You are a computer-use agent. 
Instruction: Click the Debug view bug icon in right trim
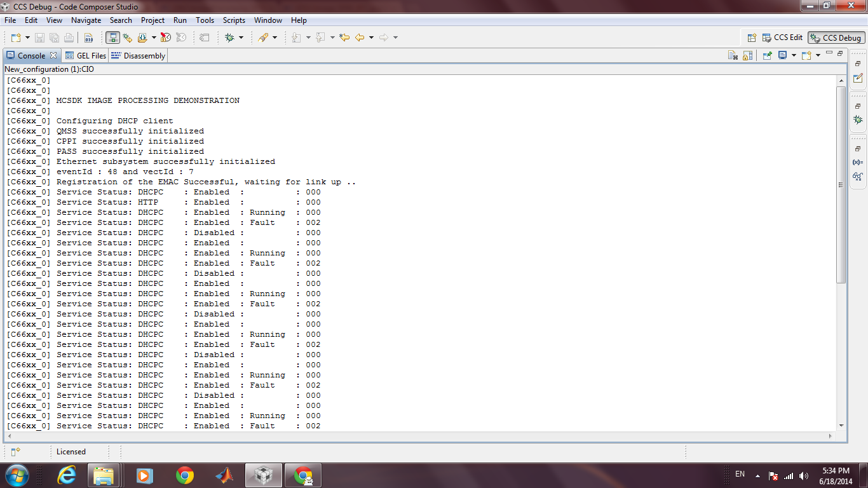pos(858,119)
